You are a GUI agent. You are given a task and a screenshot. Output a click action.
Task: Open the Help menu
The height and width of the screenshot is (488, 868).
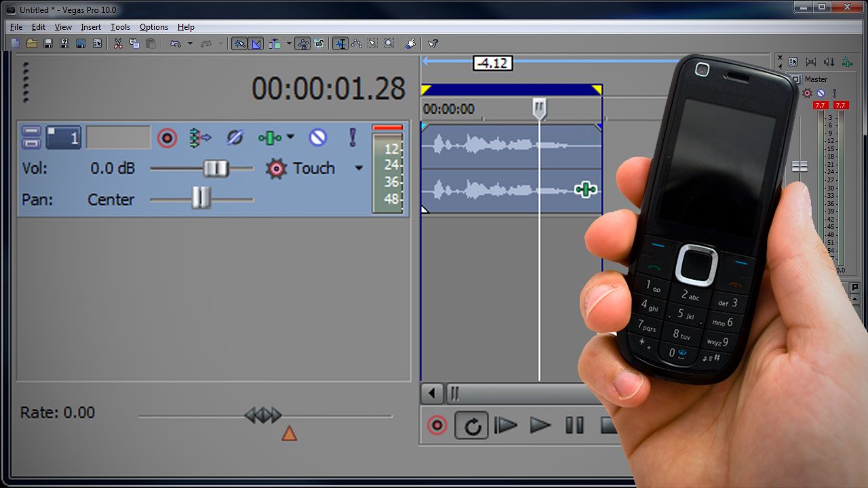pyautogui.click(x=186, y=27)
